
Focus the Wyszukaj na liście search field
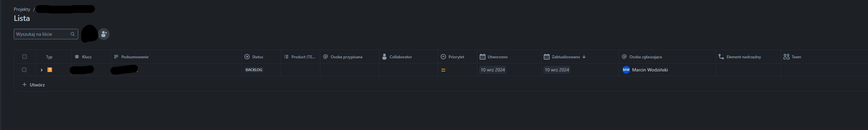click(46, 34)
